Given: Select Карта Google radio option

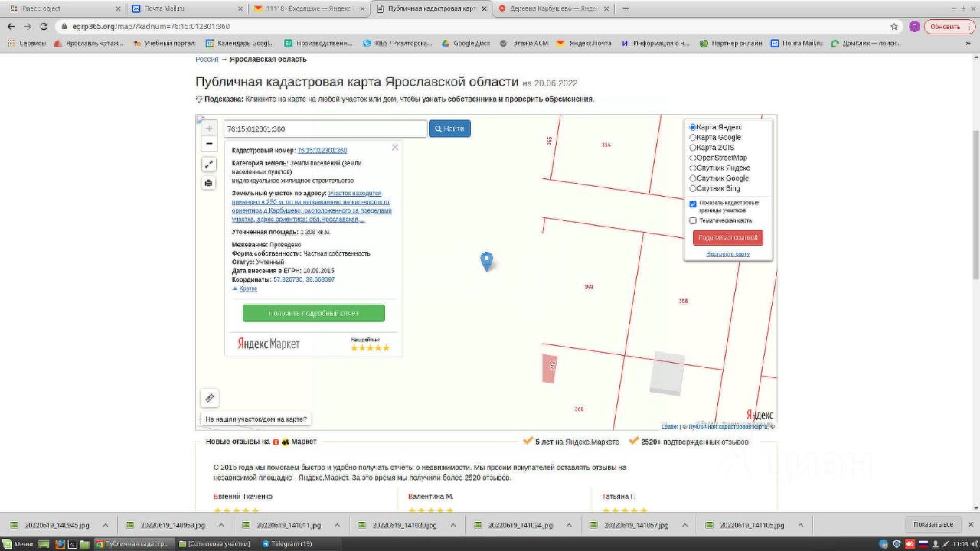Looking at the screenshot, I should pos(693,138).
